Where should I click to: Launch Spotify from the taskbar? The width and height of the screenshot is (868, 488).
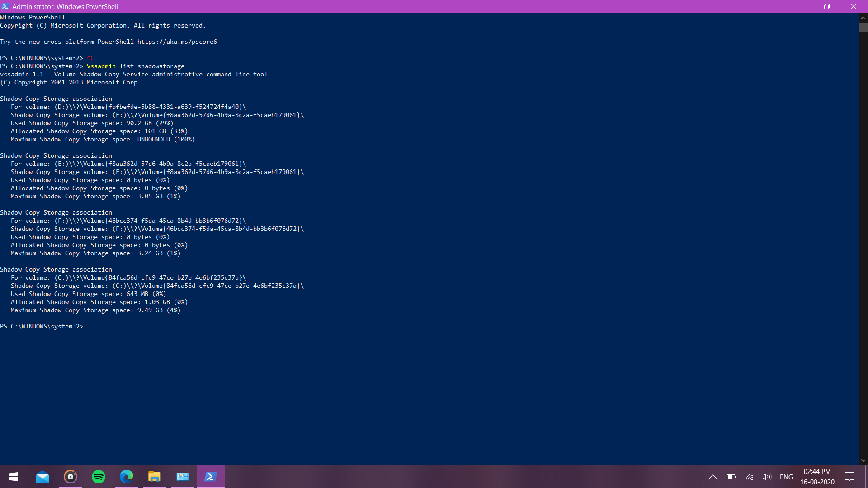point(99,477)
